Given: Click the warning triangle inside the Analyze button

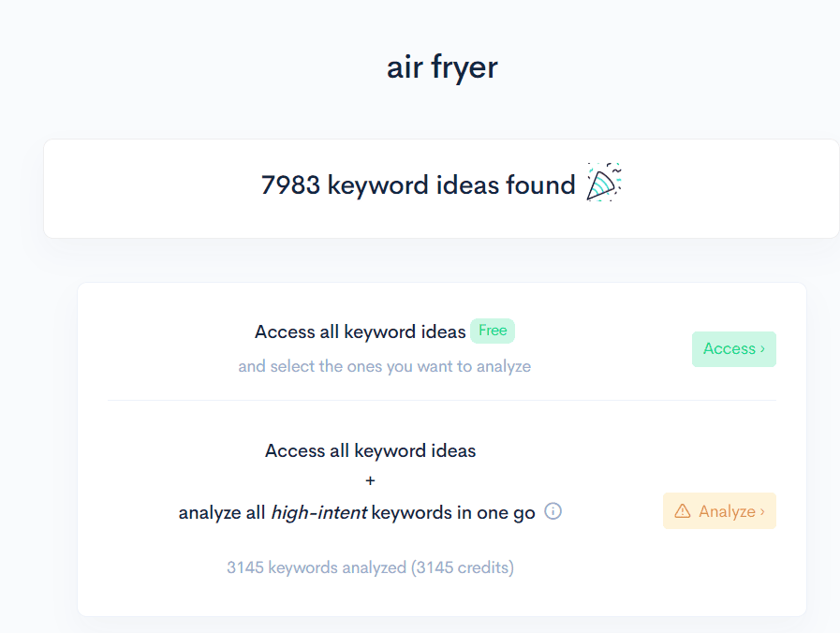Looking at the screenshot, I should [682, 510].
